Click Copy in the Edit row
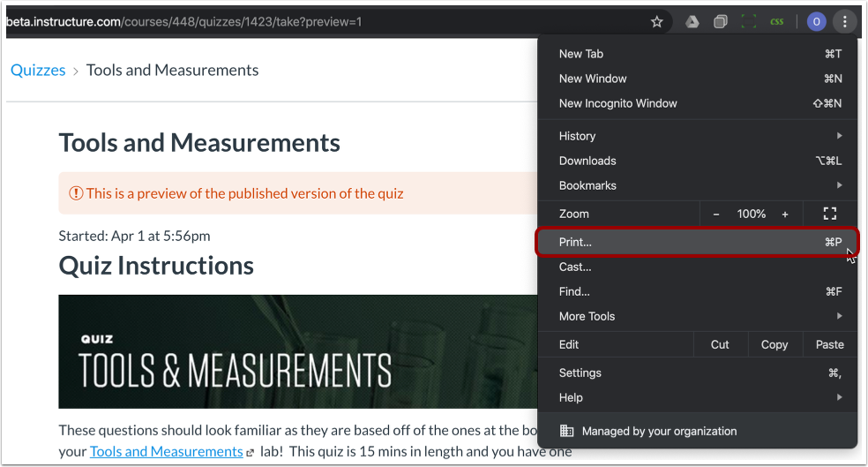868x467 pixels. point(774,344)
